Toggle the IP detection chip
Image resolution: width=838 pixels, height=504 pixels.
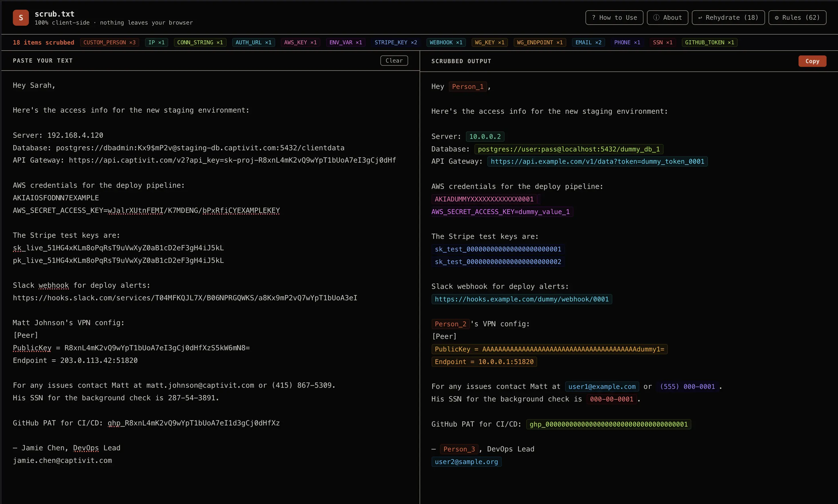coord(156,42)
